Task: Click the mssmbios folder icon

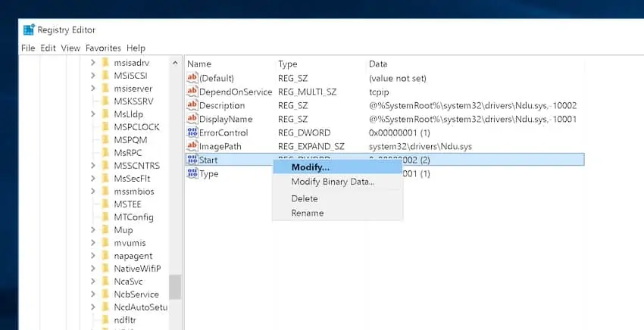Action: coord(105,191)
